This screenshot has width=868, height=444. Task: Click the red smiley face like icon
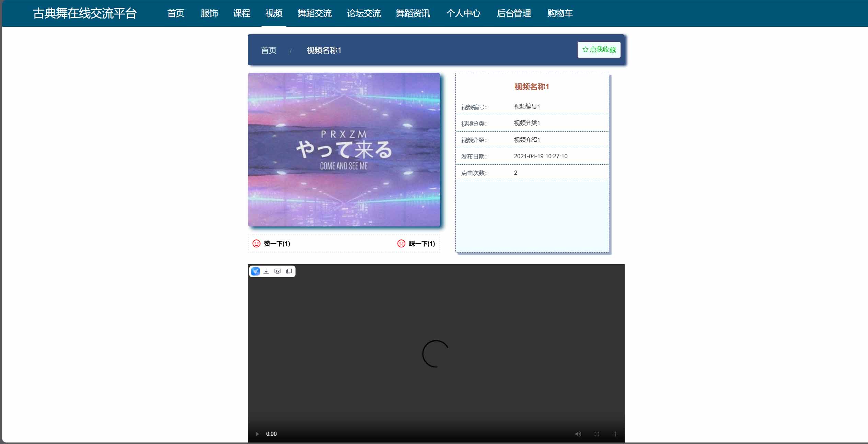click(256, 244)
